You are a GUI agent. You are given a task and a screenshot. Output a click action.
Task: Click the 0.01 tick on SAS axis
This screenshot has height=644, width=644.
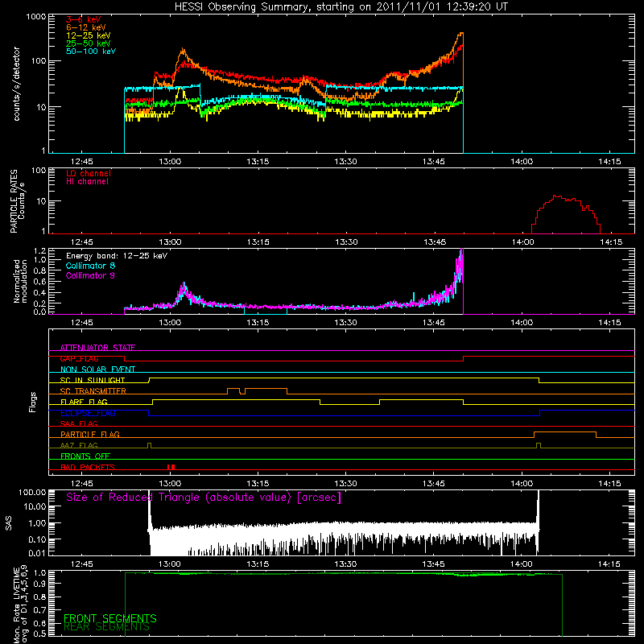pyautogui.click(x=37, y=553)
